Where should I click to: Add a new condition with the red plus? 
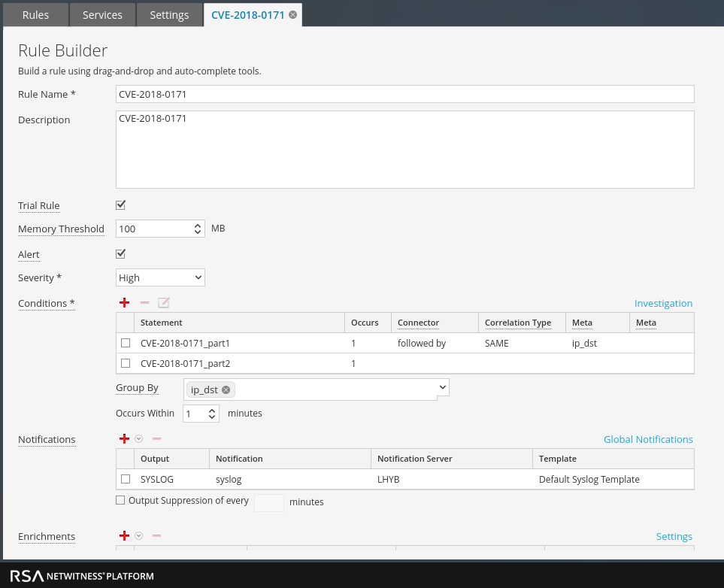click(x=125, y=303)
